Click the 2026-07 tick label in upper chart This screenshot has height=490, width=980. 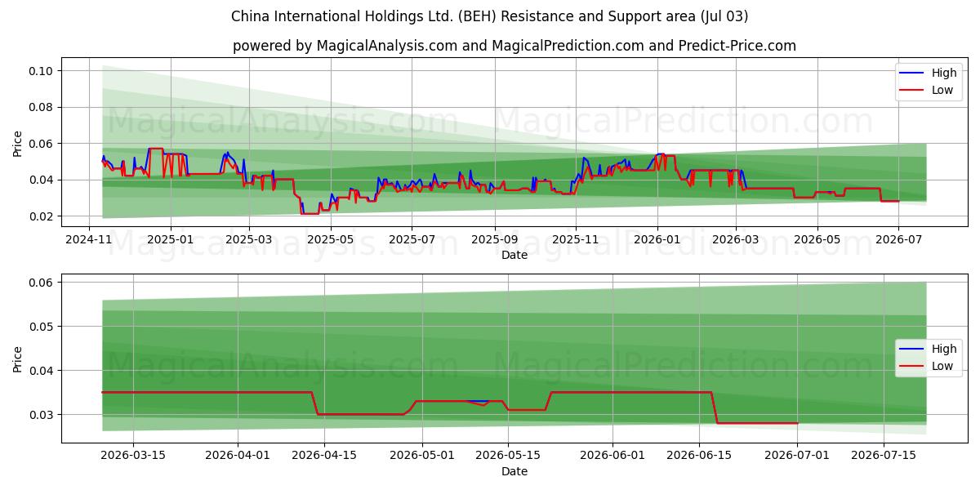pyautogui.click(x=898, y=239)
